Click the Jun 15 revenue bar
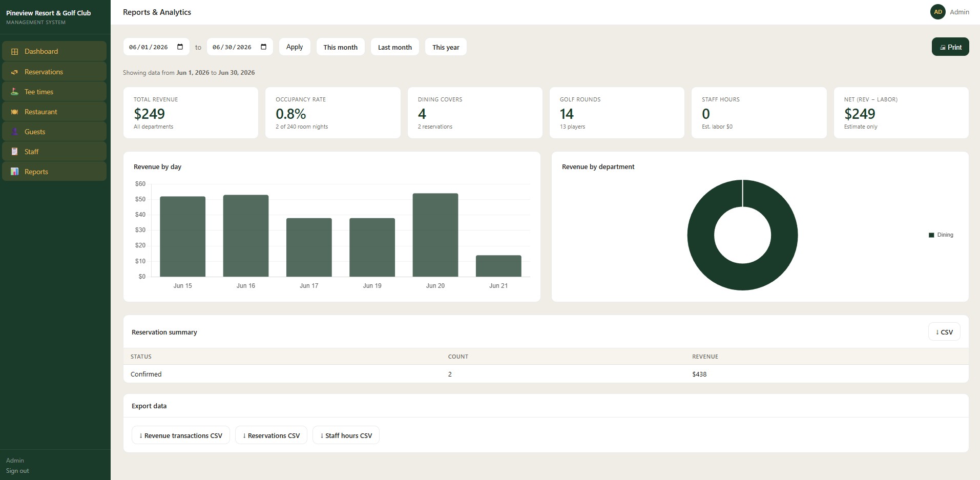The height and width of the screenshot is (480, 980). click(x=182, y=237)
